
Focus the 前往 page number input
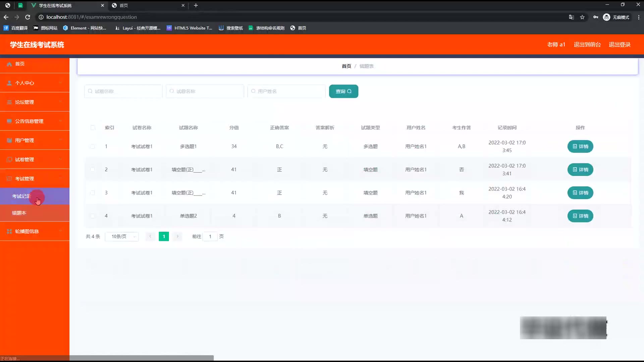pyautogui.click(x=210, y=237)
